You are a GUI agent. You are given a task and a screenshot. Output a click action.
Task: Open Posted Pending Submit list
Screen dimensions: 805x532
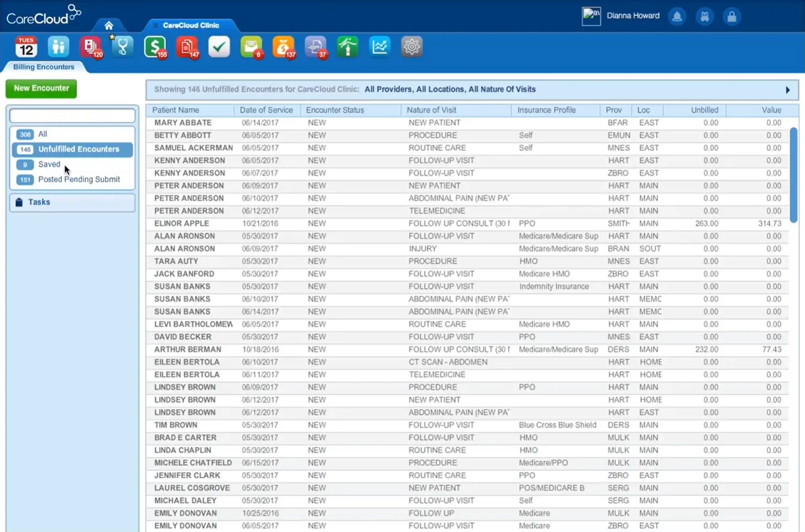[x=72, y=180]
